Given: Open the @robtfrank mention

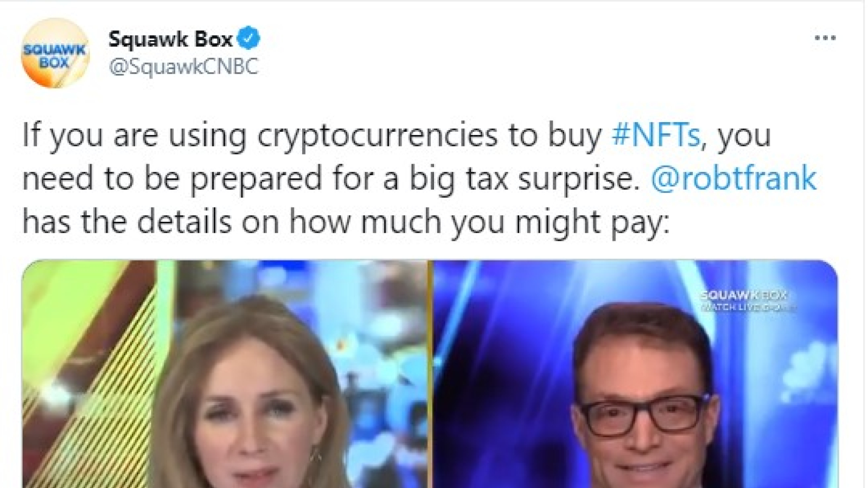Looking at the screenshot, I should click(x=733, y=178).
